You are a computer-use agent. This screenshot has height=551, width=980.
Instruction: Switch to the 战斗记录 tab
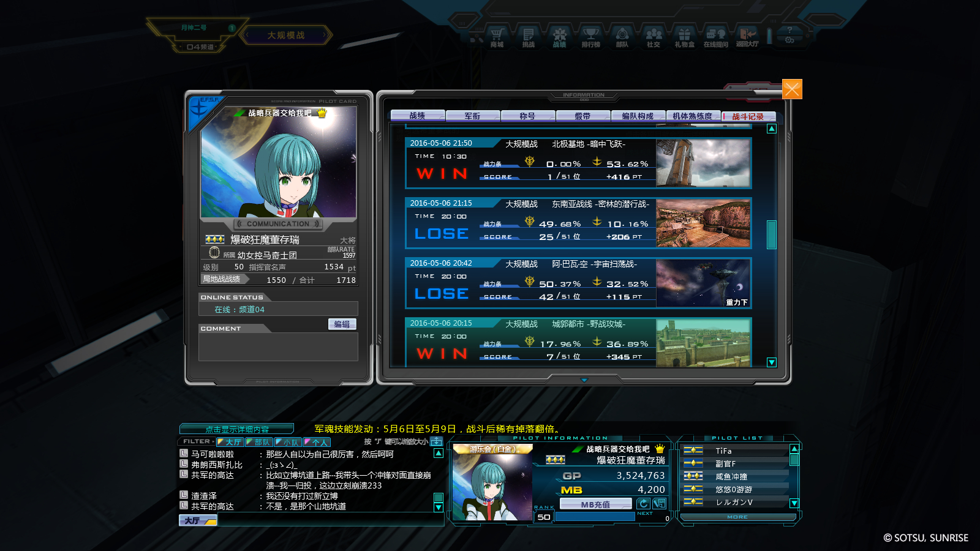pos(748,116)
